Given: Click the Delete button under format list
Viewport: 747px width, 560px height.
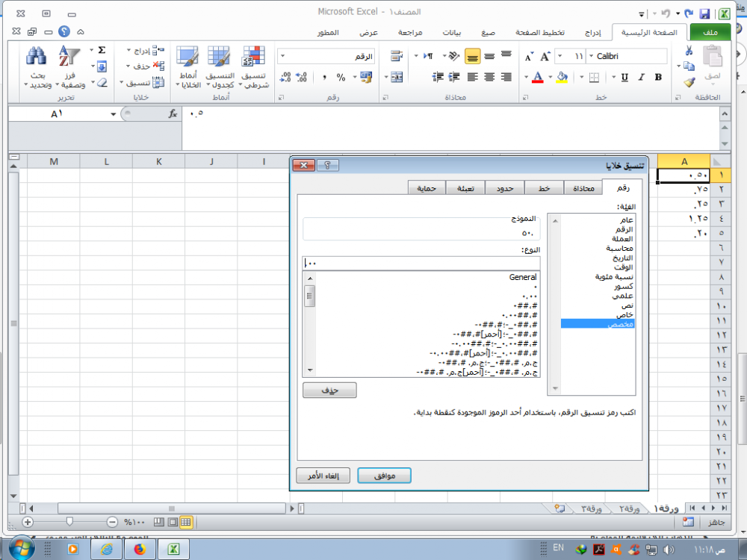Looking at the screenshot, I should click(329, 390).
